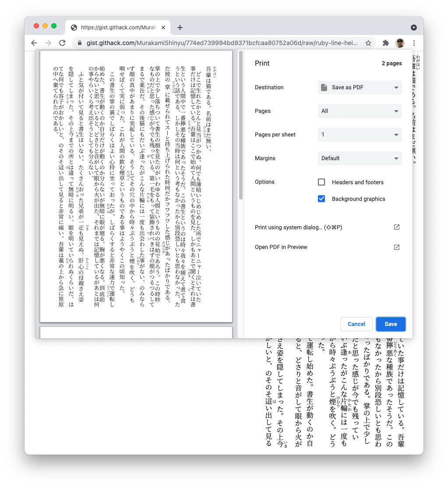Click the lock icon in the address bar
Image resolution: width=448 pixels, height=487 pixels.
point(80,43)
